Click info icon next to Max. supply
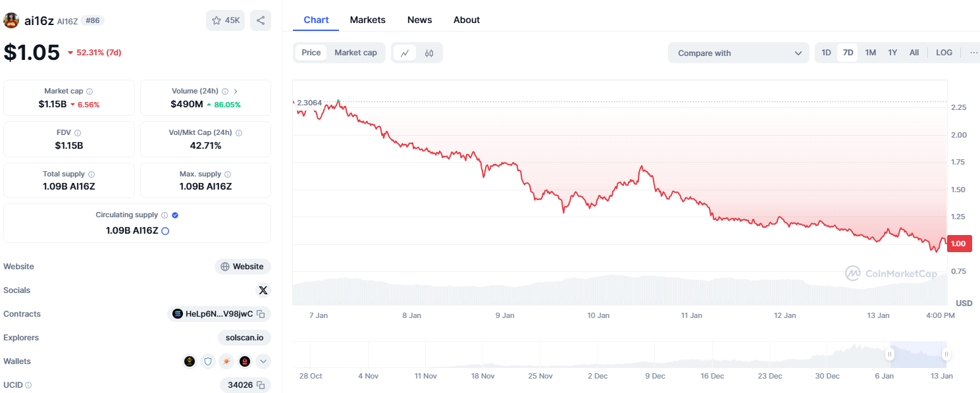This screenshot has width=980, height=393. (x=228, y=174)
